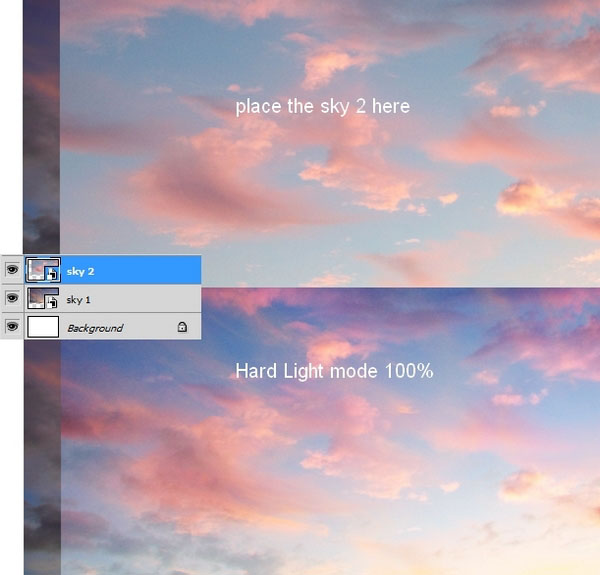Select the Background layer name
This screenshot has width=600, height=575.
tap(95, 328)
